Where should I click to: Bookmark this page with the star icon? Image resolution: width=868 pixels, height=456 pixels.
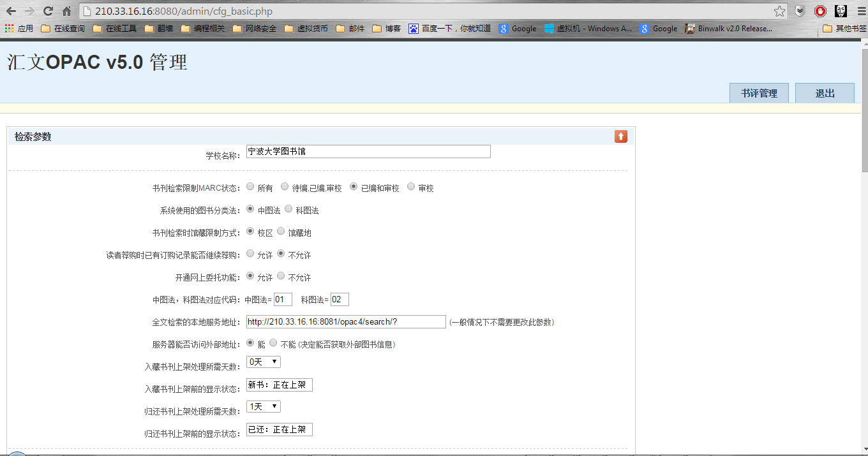tap(779, 11)
